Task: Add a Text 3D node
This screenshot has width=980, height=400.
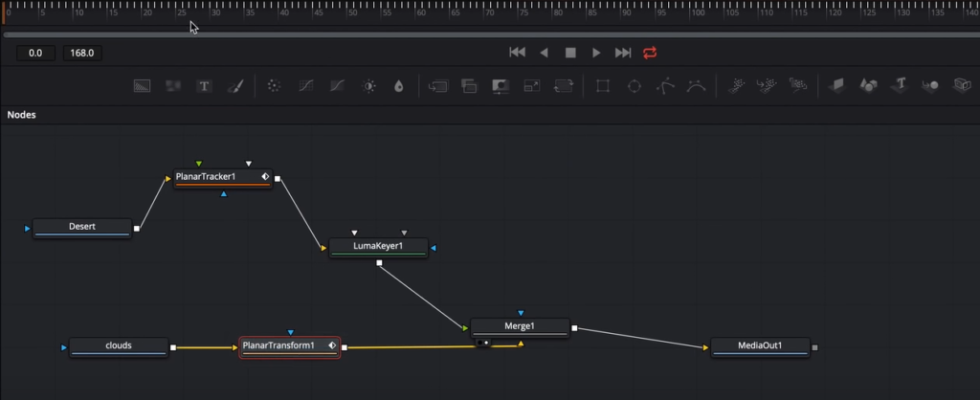Action: (900, 85)
